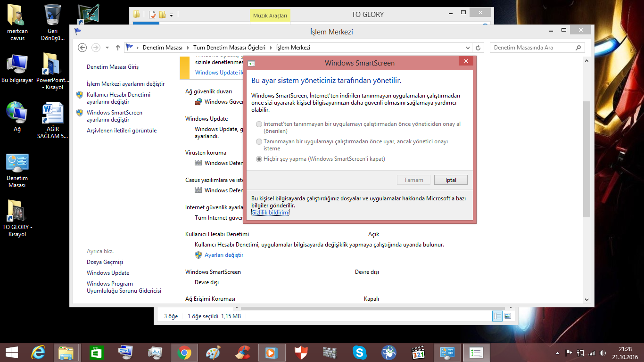Open Windows Program Uyumluluğu Sorunu Giderici link
This screenshot has width=644, height=362.
[124, 288]
